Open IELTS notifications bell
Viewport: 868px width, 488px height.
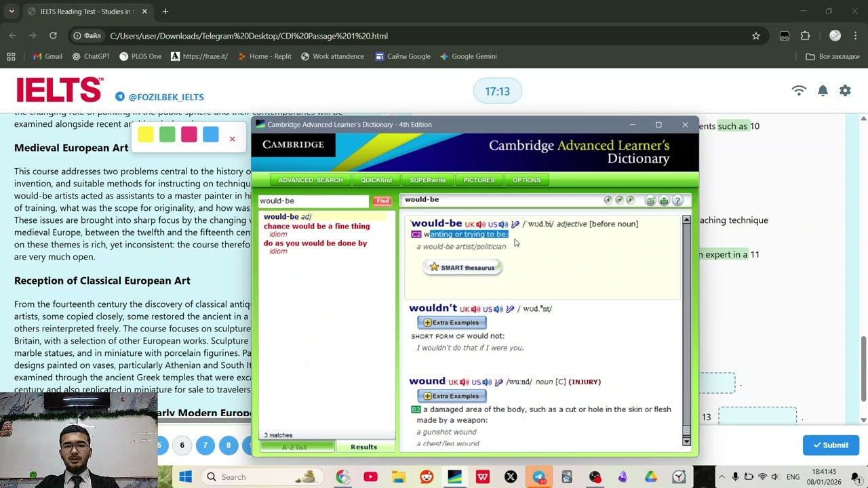[x=823, y=91]
